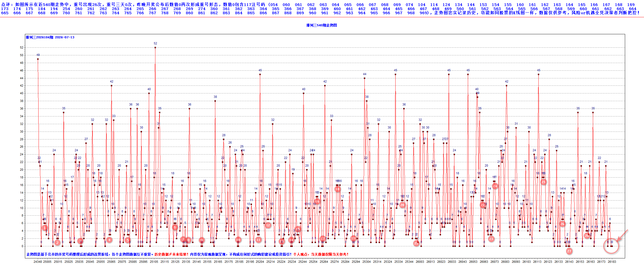Image resolution: width=644 pixels, height=271 pixels.
Task: Click red circle marker number 12
Action: coord(268,225)
